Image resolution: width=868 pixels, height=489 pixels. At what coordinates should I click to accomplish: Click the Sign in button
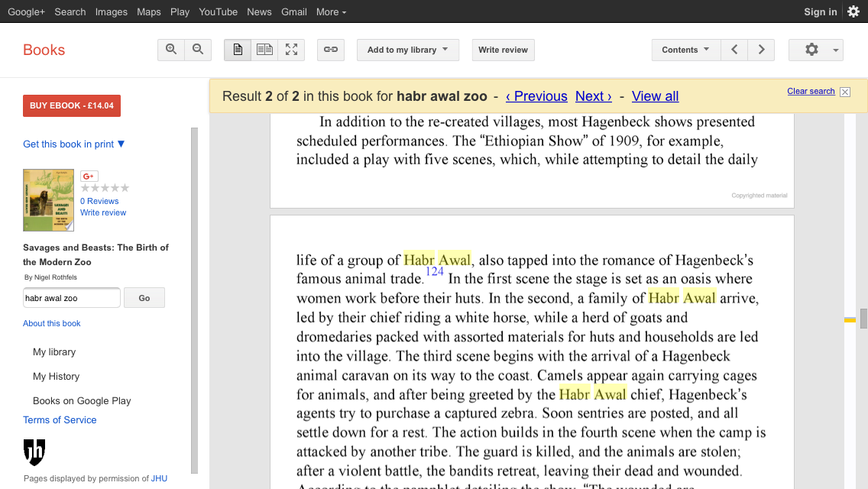(x=821, y=11)
